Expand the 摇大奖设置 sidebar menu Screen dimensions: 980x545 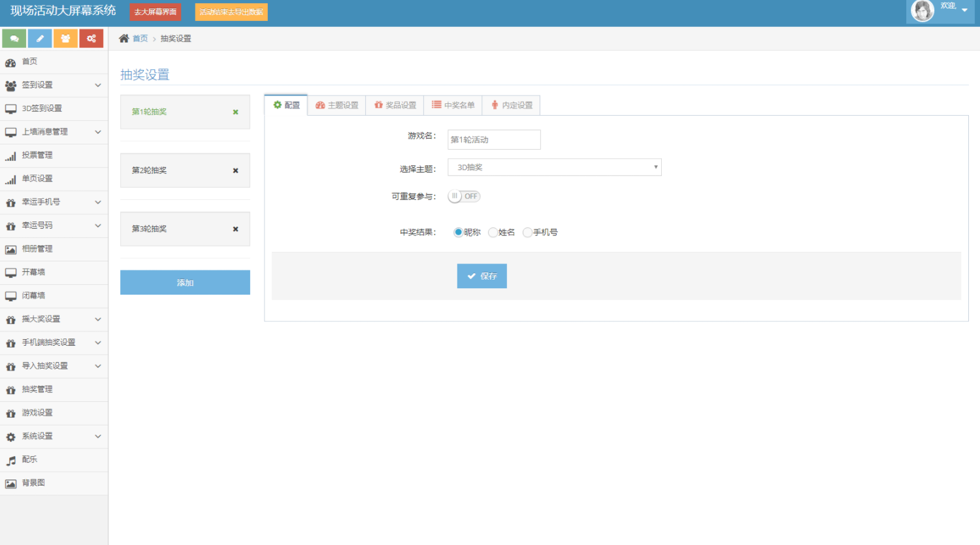click(x=54, y=319)
